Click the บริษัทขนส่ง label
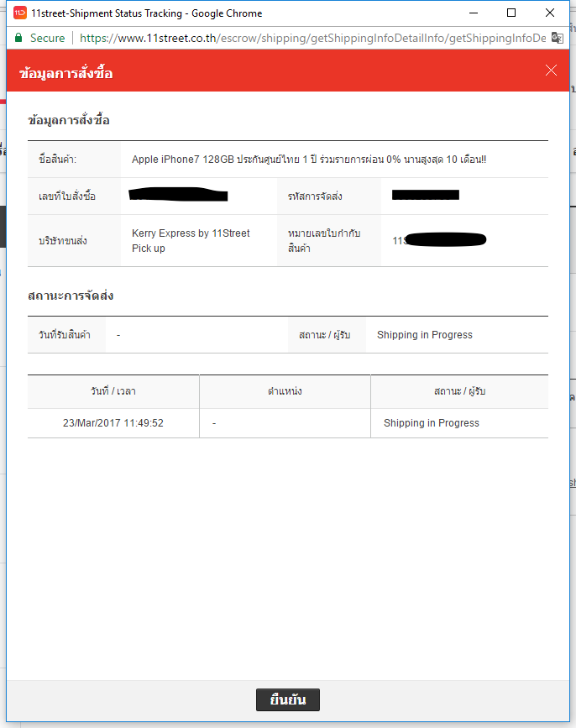This screenshot has width=576, height=728. 63,241
